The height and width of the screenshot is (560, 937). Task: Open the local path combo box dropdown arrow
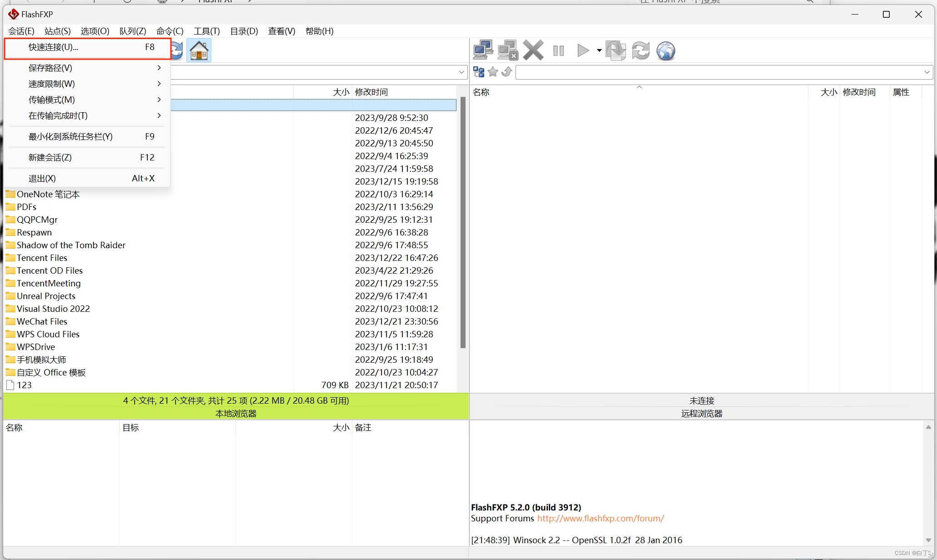[x=461, y=72]
